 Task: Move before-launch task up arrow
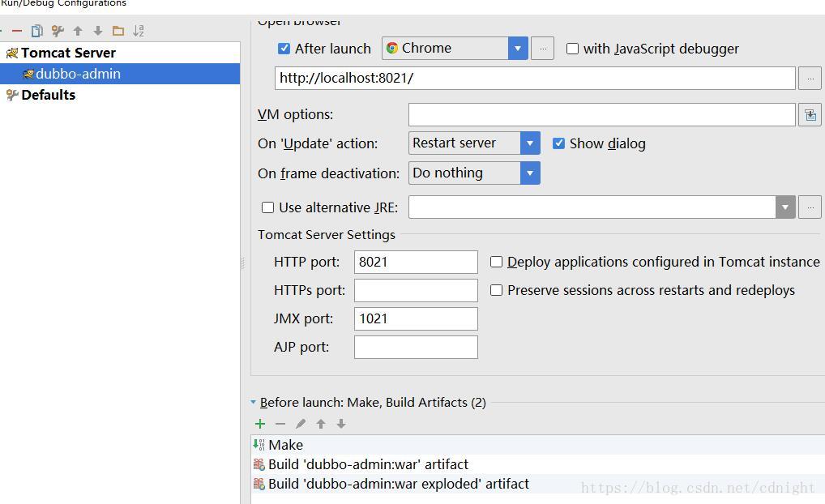pyautogui.click(x=321, y=424)
